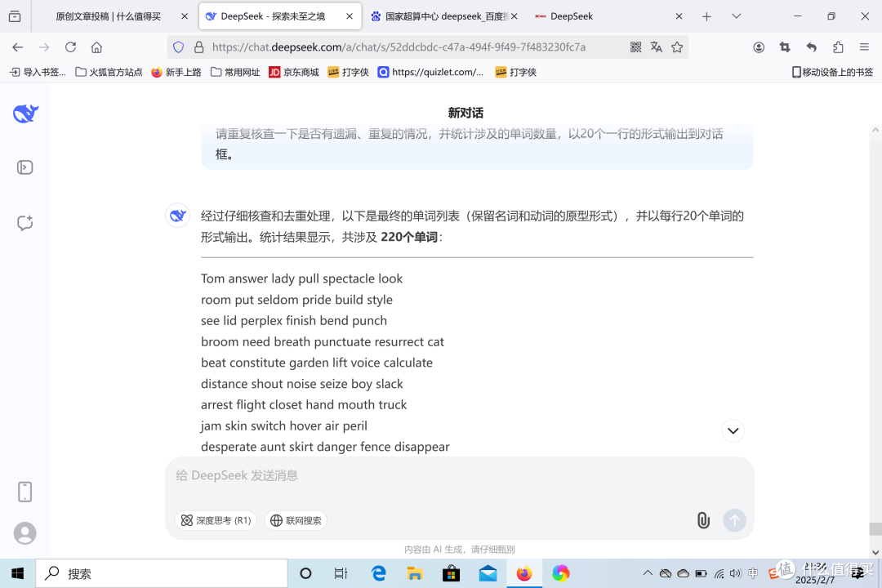Viewport: 882px width, 588px height.
Task: Open the user profile avatar in sidebar
Action: click(24, 532)
